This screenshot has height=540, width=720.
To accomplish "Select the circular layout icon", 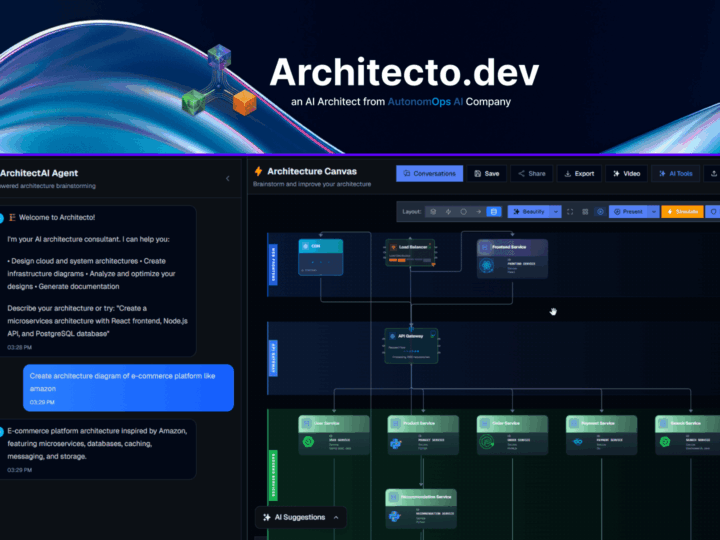I will pyautogui.click(x=463, y=212).
